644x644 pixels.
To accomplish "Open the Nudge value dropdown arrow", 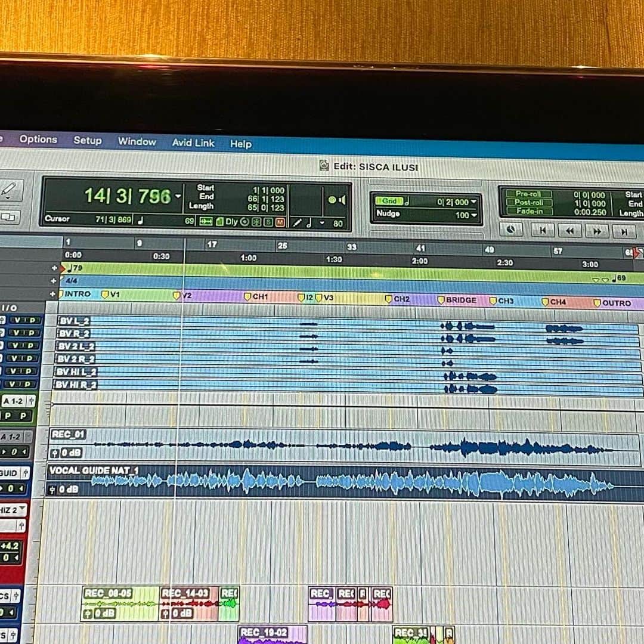I will coord(474,215).
